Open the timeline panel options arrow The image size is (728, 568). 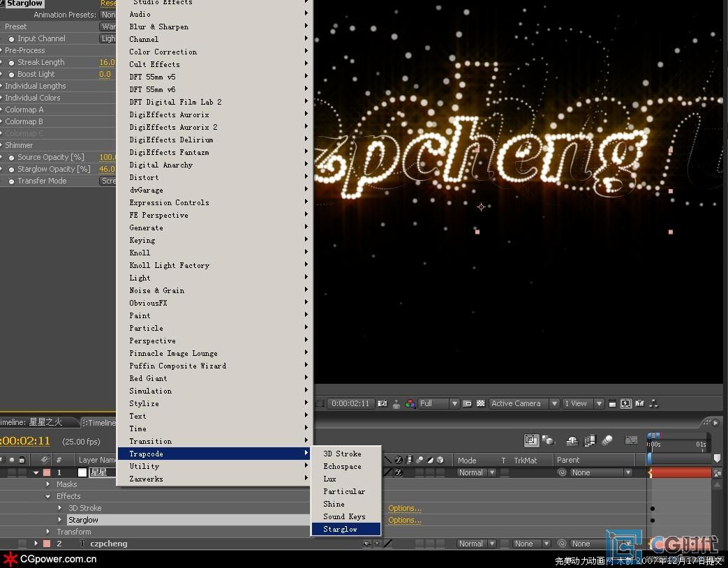tap(715, 422)
